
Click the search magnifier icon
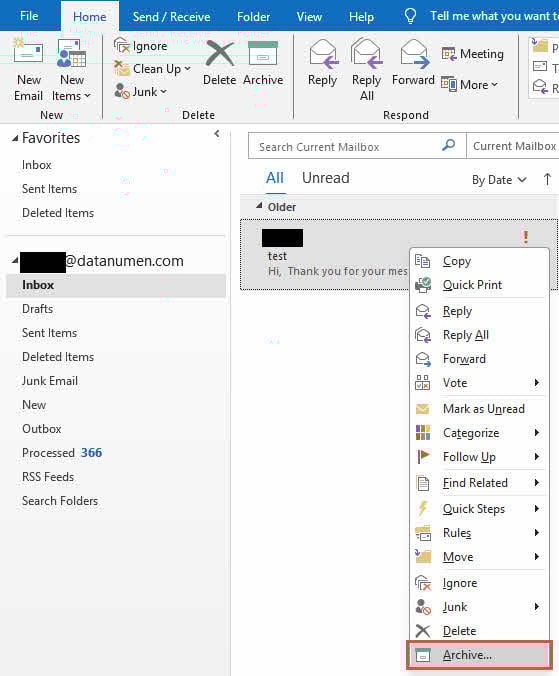pos(449,145)
